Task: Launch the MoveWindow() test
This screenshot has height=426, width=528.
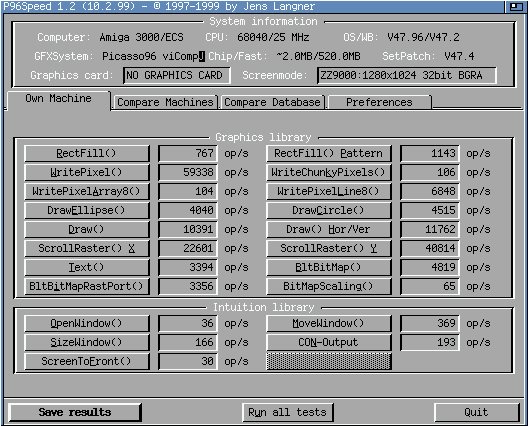Action: pos(329,323)
